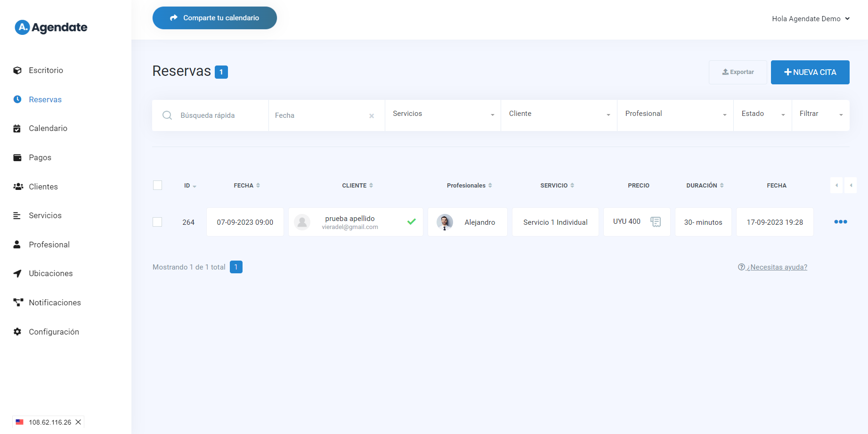Select the checkbox for reservation 264
The height and width of the screenshot is (434, 868).
[157, 222]
